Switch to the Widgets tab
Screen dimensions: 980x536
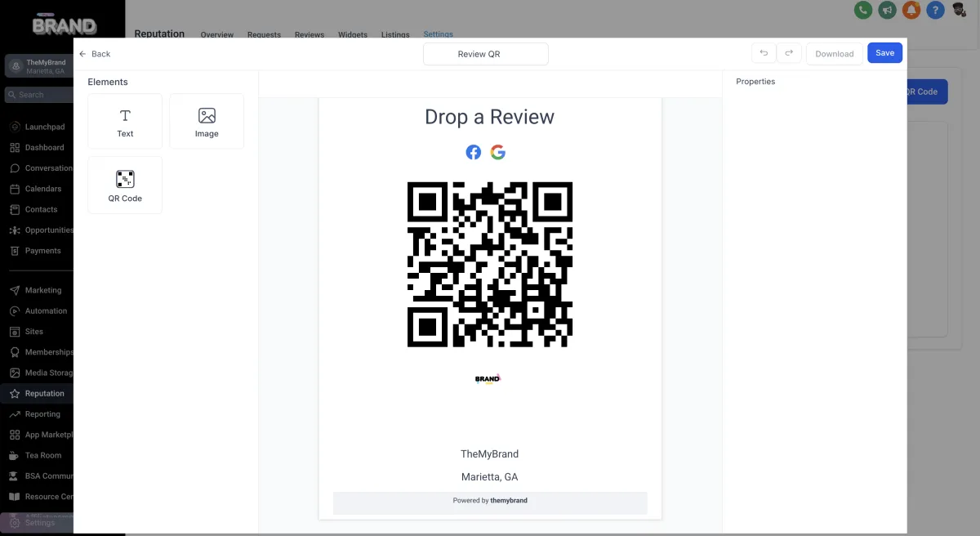[x=353, y=35]
